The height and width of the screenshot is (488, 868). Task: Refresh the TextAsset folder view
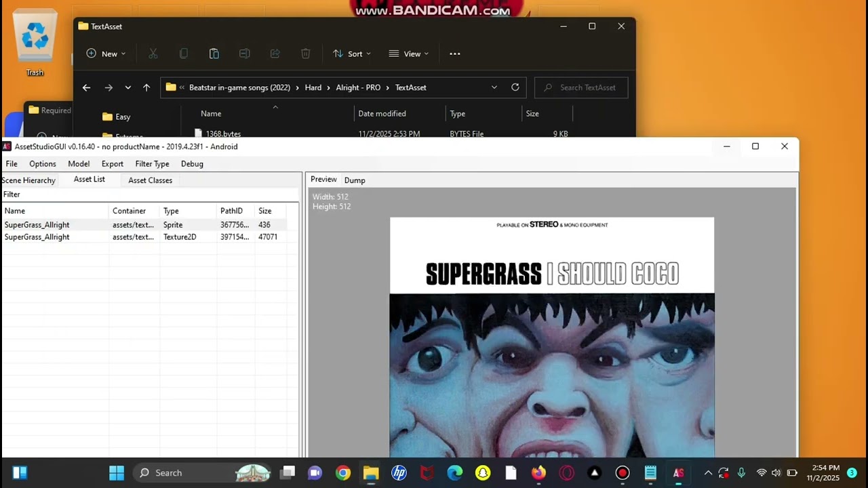[x=515, y=87]
